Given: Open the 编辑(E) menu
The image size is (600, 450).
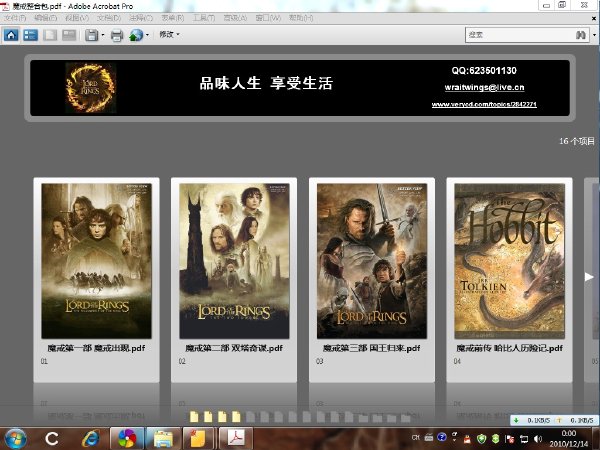Looking at the screenshot, I should pyautogui.click(x=45, y=18).
